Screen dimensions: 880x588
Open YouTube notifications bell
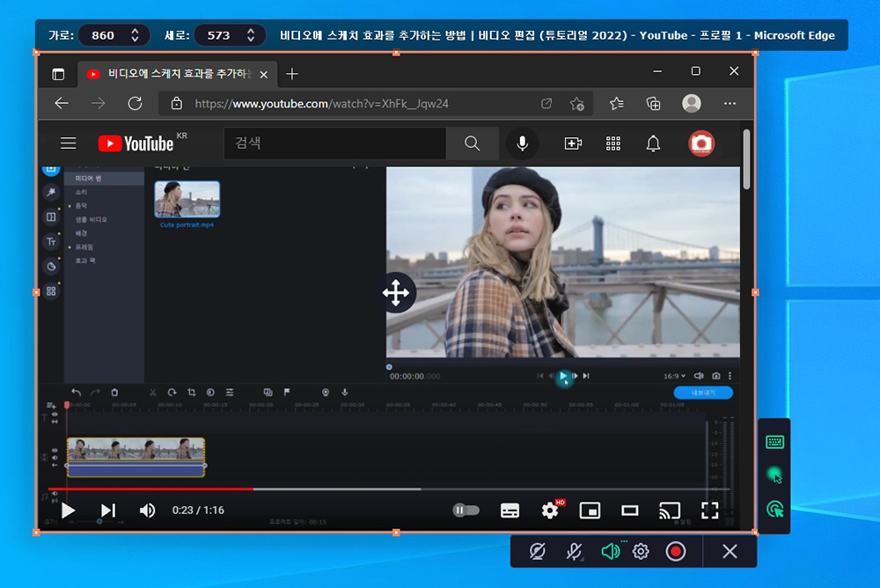point(653,143)
